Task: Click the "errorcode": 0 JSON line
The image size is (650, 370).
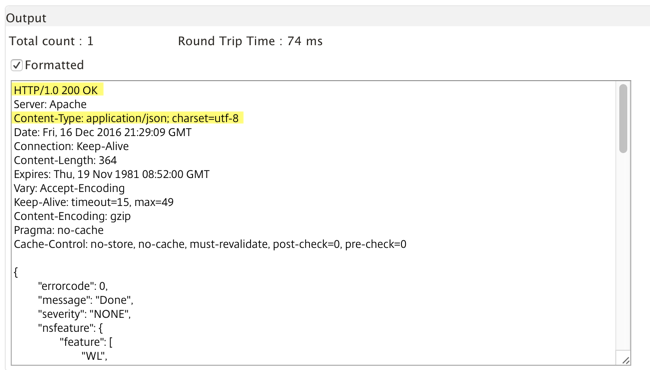Action: tap(73, 286)
